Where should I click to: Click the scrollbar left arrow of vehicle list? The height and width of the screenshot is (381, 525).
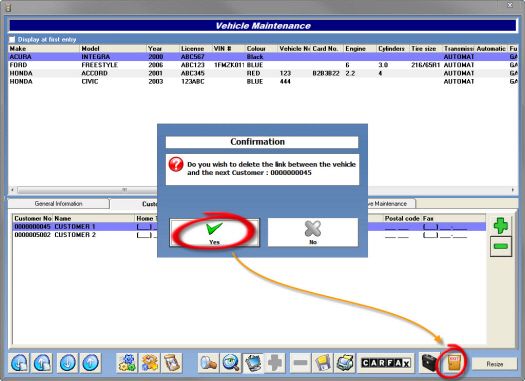(x=12, y=190)
